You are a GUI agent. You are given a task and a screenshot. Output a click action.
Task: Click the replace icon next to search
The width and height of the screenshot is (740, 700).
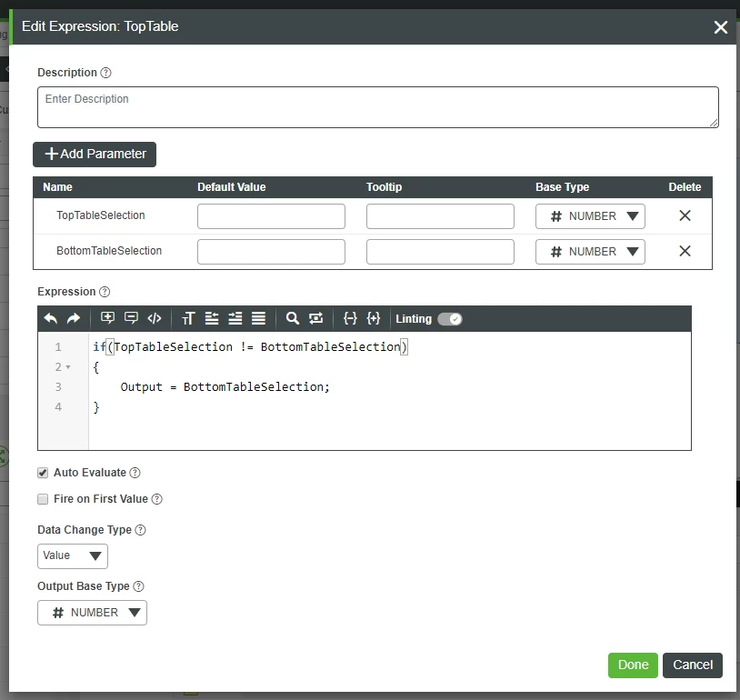coord(315,318)
